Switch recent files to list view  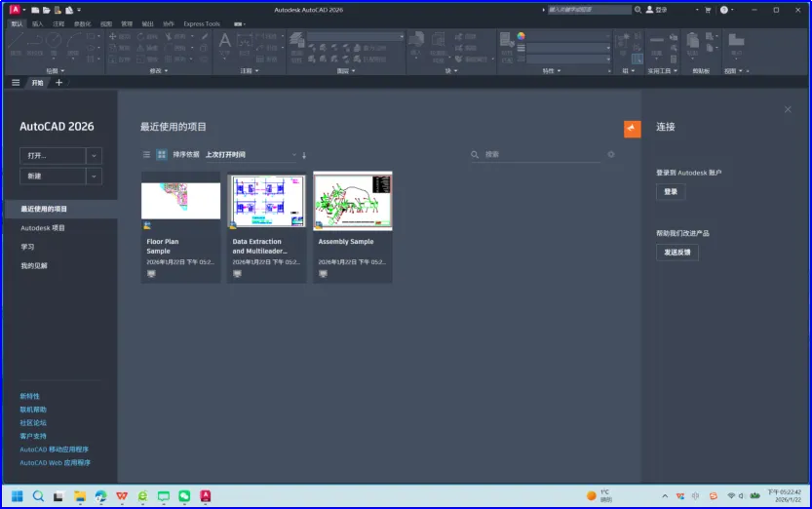146,155
